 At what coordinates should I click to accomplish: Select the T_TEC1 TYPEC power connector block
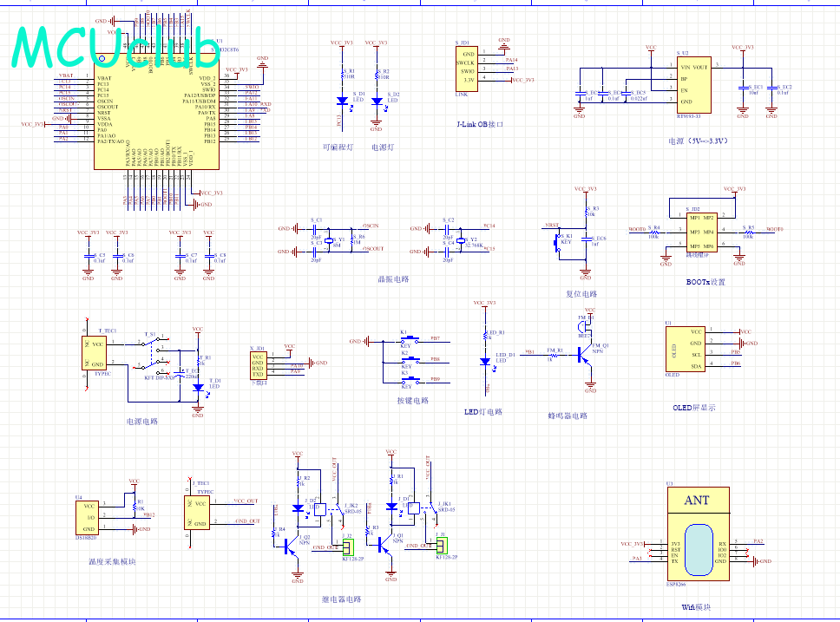tap(94, 353)
